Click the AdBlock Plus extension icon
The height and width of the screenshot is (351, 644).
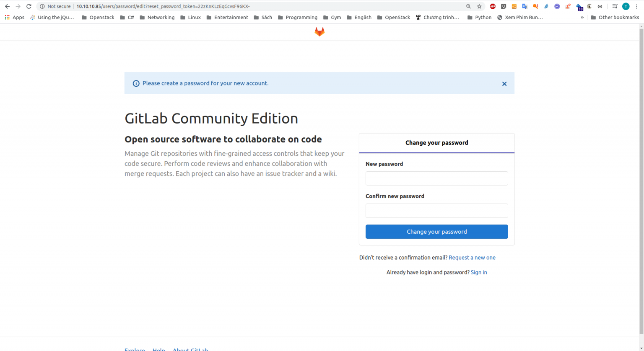point(493,6)
